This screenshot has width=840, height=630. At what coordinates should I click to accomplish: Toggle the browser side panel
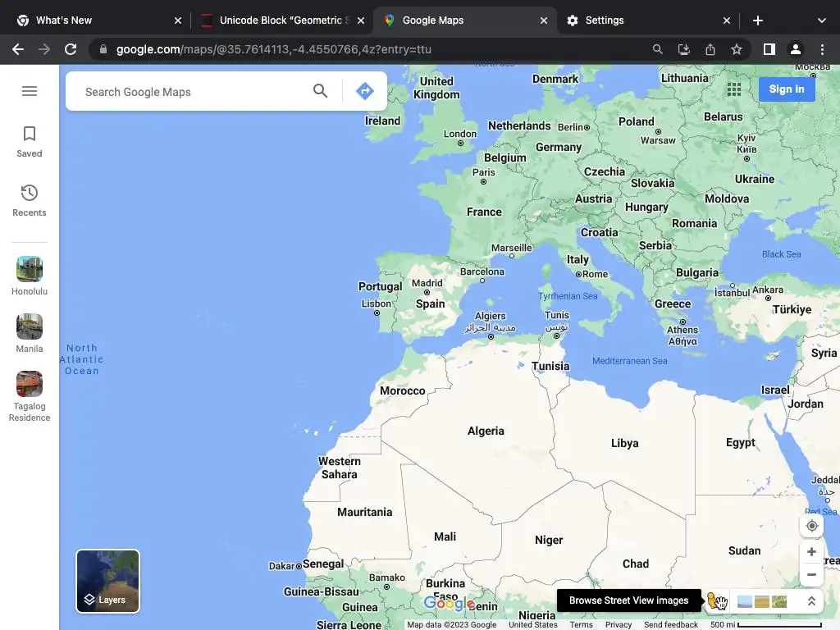tap(769, 49)
